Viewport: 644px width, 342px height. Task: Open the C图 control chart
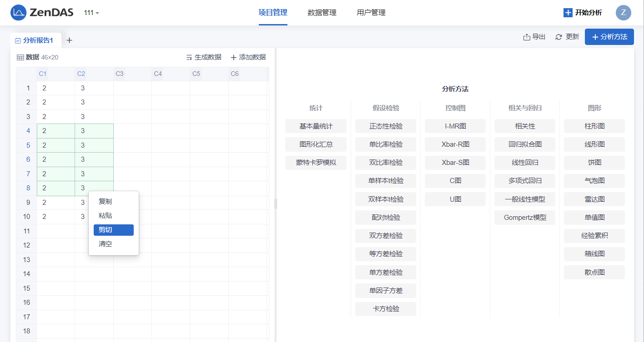(x=455, y=181)
